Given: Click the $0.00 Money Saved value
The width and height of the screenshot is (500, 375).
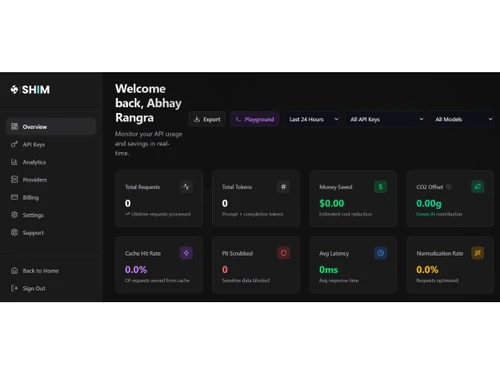Looking at the screenshot, I should [332, 203].
